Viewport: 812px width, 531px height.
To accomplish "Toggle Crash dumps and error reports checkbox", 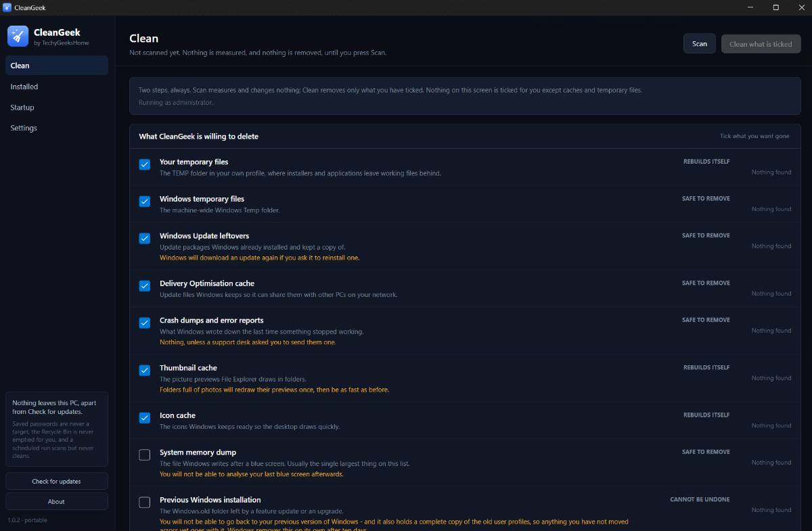I will click(144, 323).
